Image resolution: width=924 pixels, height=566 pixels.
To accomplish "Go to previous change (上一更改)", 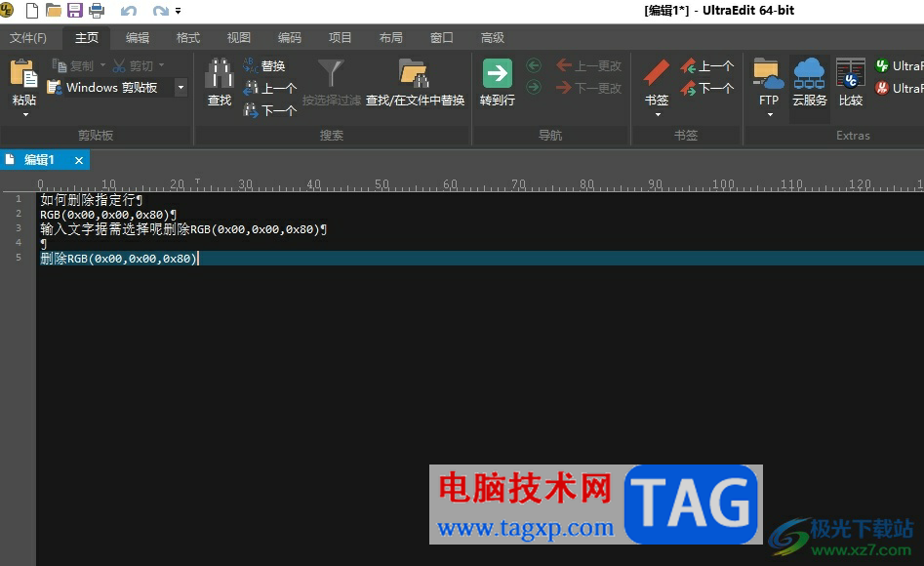I will click(588, 65).
